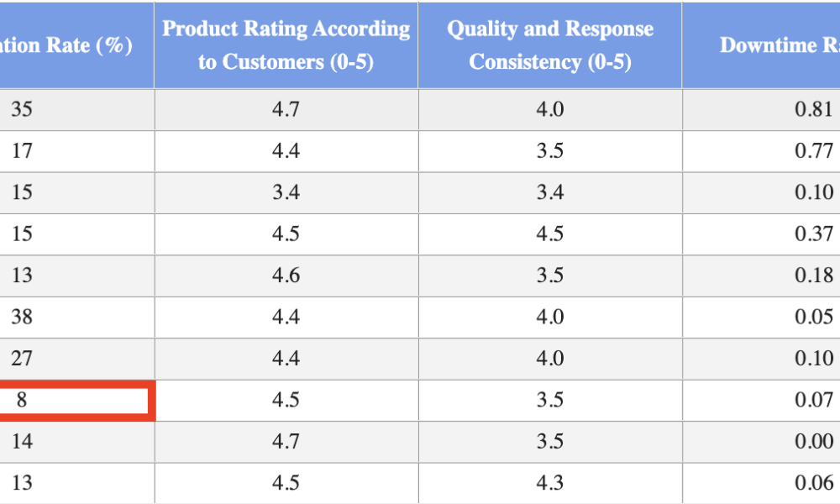840x504 pixels.
Task: Click the Product Rating According to Customers header
Action: (286, 45)
